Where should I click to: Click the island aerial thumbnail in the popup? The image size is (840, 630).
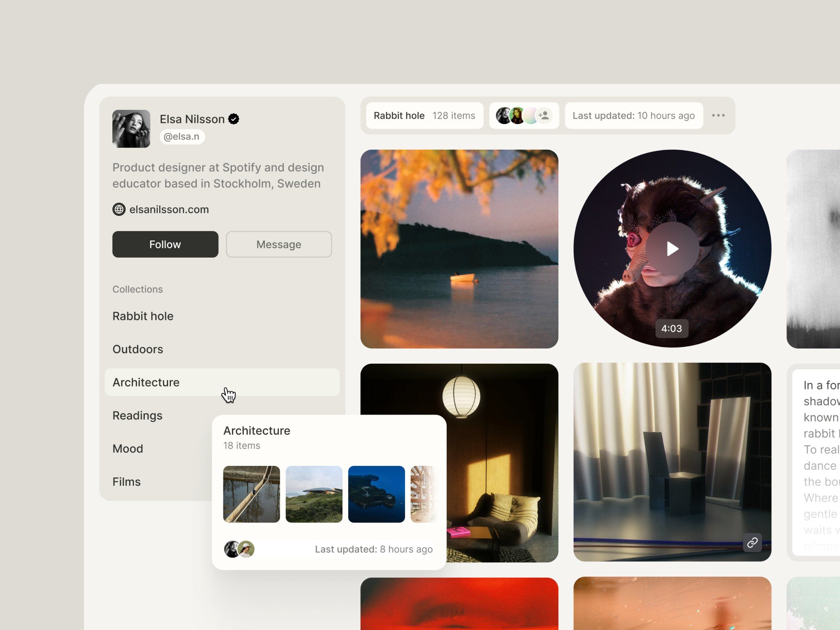[x=376, y=494]
